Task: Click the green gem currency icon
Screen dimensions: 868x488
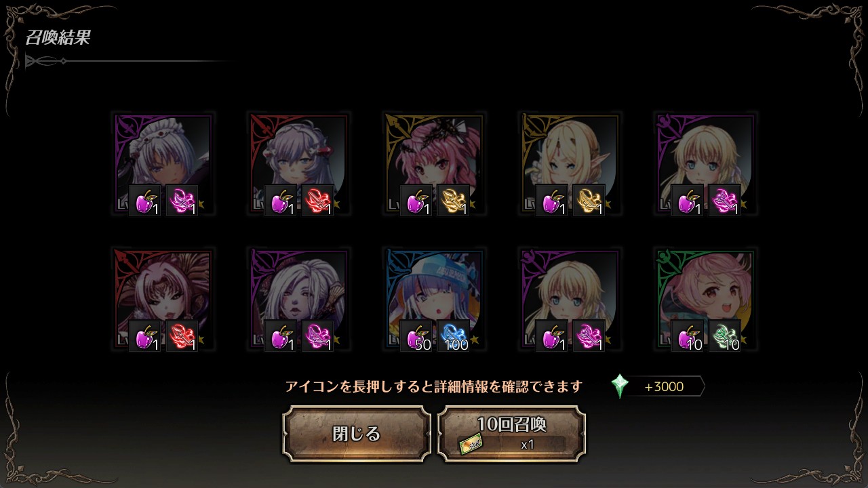Action: (x=620, y=386)
